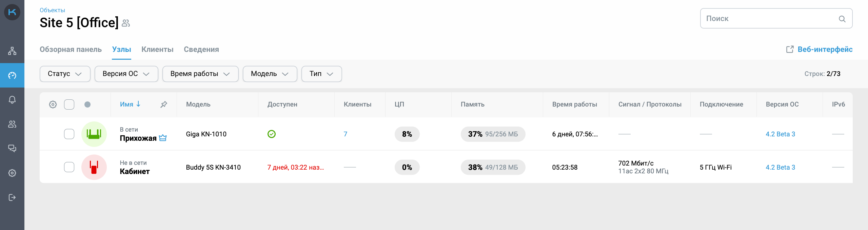Open the network topology sidebar icon
868x230 pixels.
point(12,51)
